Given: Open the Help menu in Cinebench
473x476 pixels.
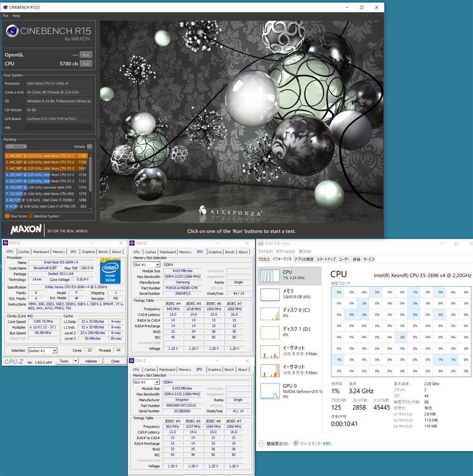Looking at the screenshot, I should point(16,16).
